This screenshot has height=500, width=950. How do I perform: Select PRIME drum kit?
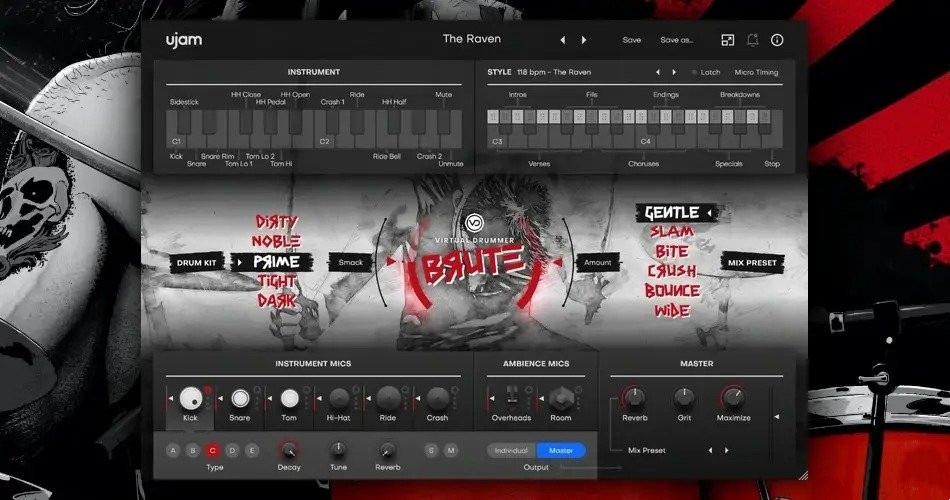[276, 262]
